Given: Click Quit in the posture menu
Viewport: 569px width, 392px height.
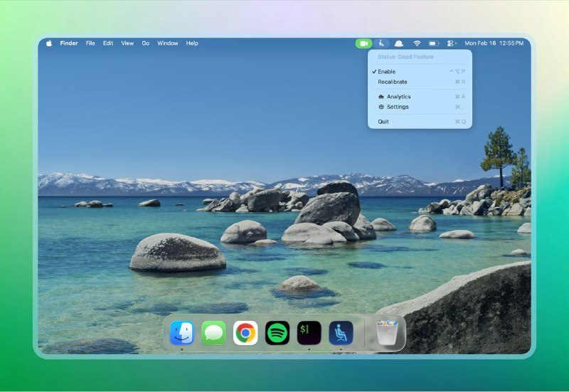Looking at the screenshot, I should click(383, 122).
